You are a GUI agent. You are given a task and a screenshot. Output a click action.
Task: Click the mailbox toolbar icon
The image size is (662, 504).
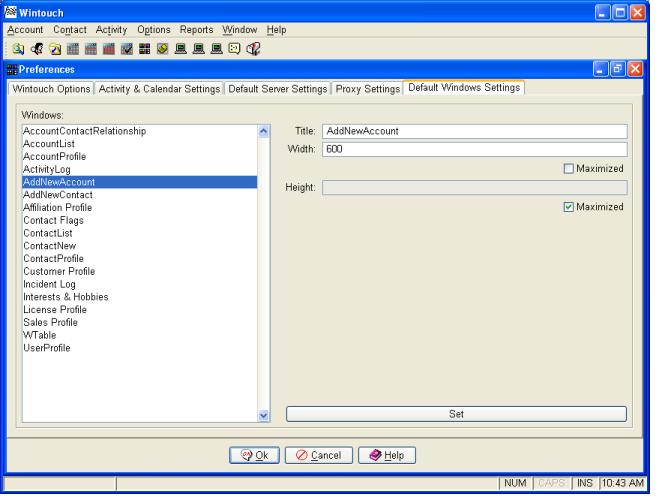pos(253,49)
